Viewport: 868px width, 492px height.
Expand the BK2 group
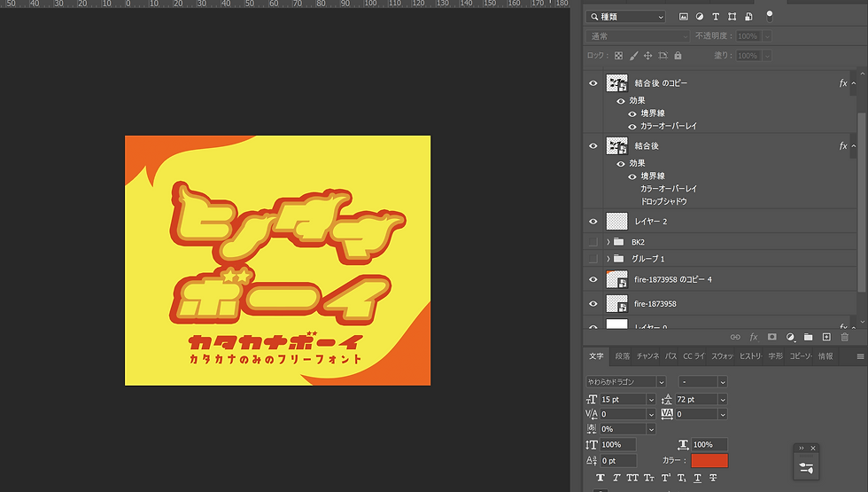608,242
